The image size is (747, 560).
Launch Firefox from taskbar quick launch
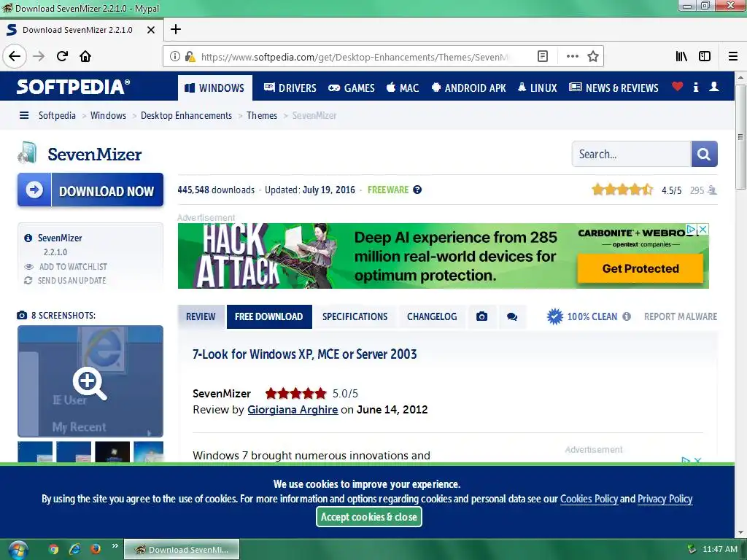click(x=96, y=550)
